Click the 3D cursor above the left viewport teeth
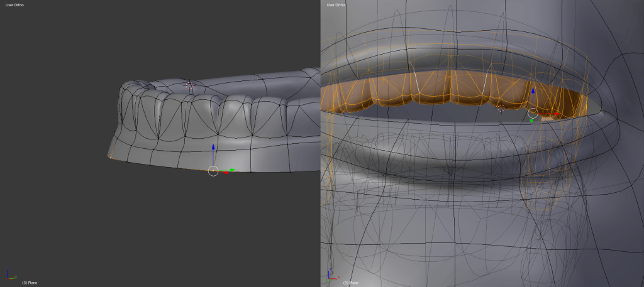 pos(188,85)
